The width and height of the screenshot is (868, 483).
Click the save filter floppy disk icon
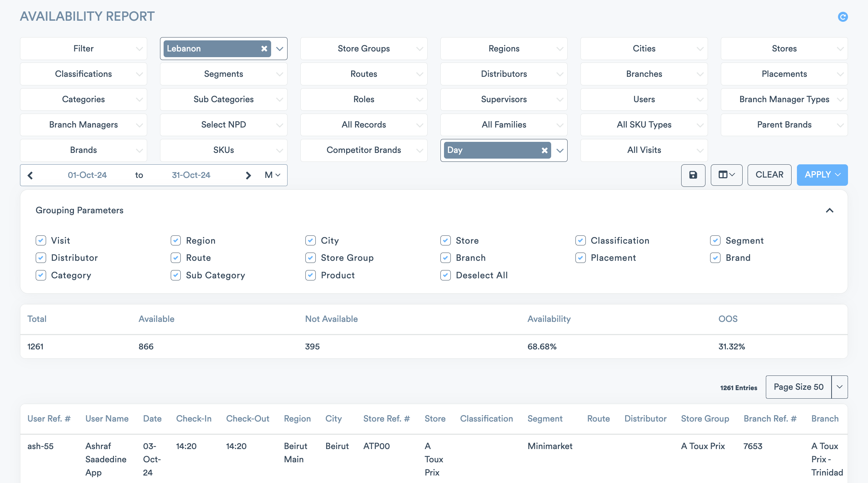(x=693, y=175)
